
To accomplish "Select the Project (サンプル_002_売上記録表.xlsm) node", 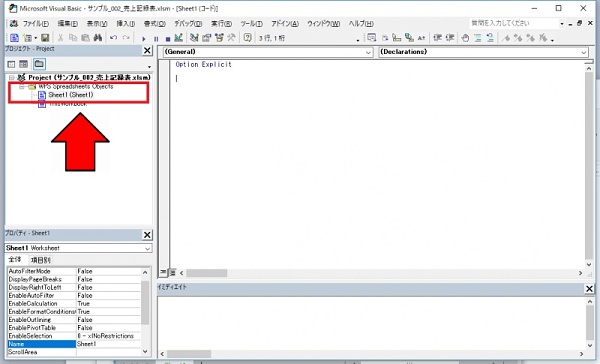I will (x=89, y=78).
